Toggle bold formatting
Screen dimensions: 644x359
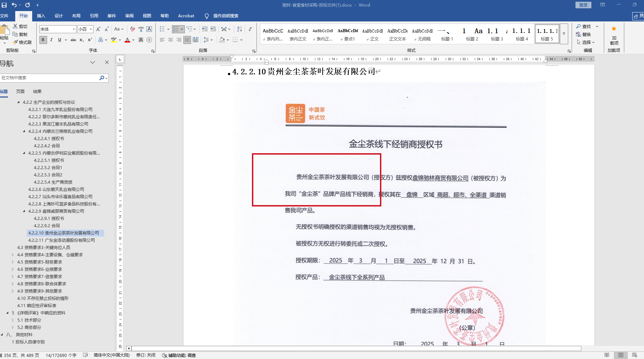click(43, 40)
